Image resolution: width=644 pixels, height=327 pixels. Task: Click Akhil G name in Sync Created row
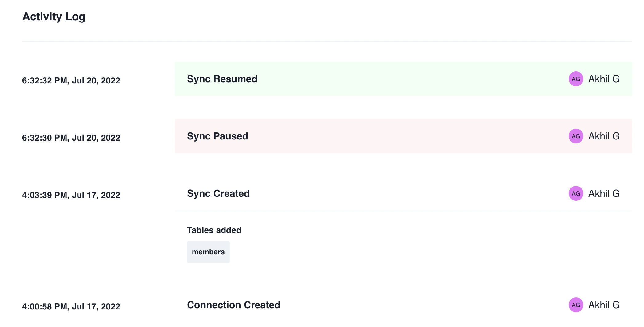604,193
